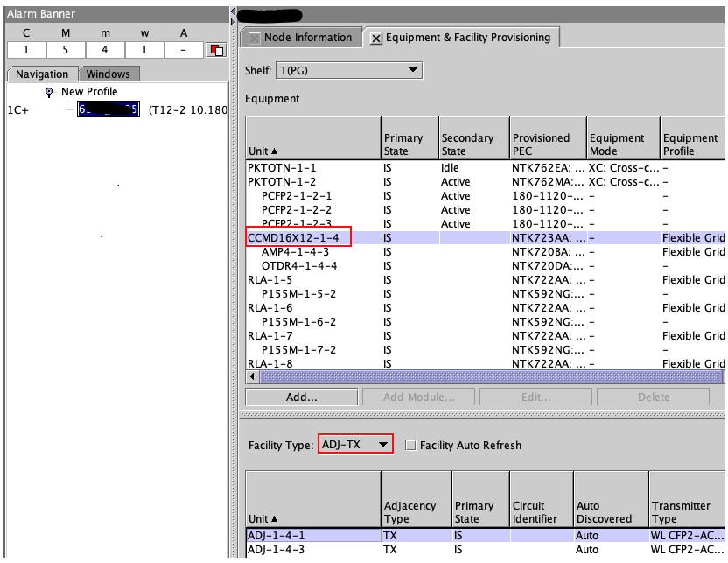
Task: Click Critical alarm count field showing 1
Action: pos(26,50)
